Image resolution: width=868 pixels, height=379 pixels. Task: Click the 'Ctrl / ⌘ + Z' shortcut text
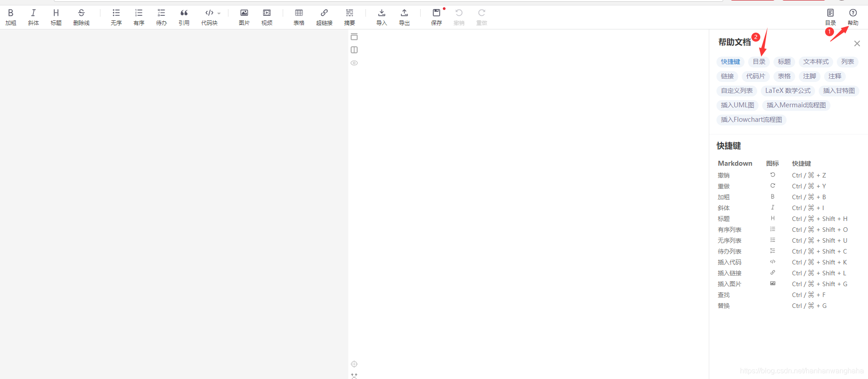(x=809, y=175)
